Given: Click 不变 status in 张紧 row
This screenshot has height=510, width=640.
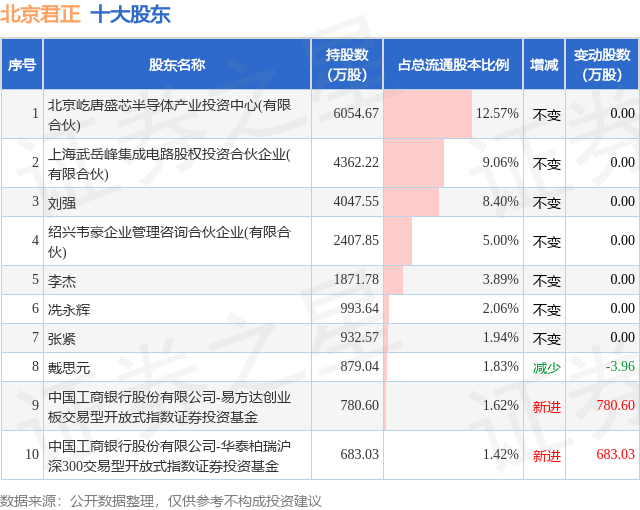Looking at the screenshot, I should pos(547,339).
